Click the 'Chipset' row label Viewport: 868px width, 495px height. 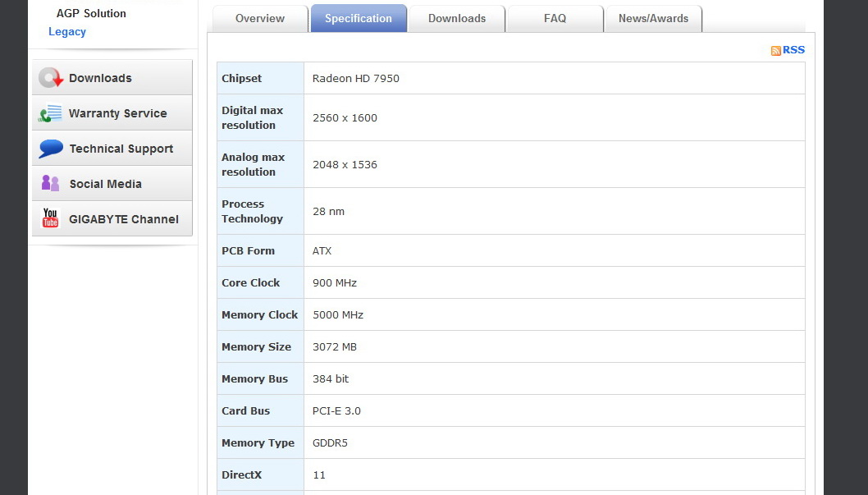pyautogui.click(x=241, y=78)
